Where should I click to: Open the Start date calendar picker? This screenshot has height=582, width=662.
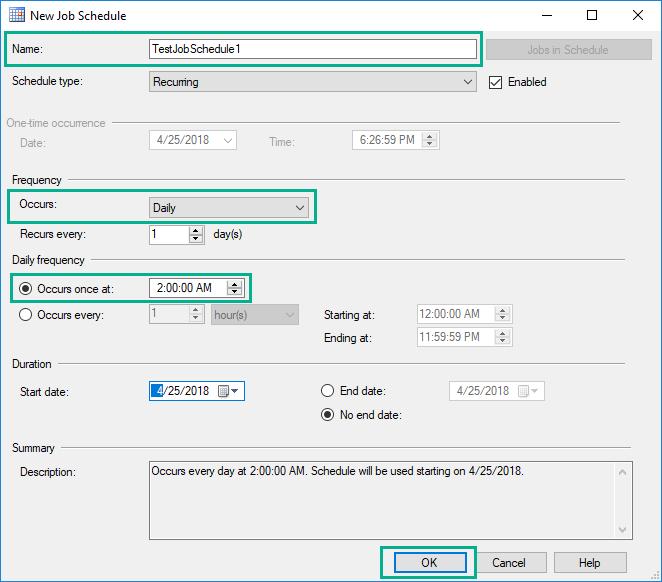[229, 391]
